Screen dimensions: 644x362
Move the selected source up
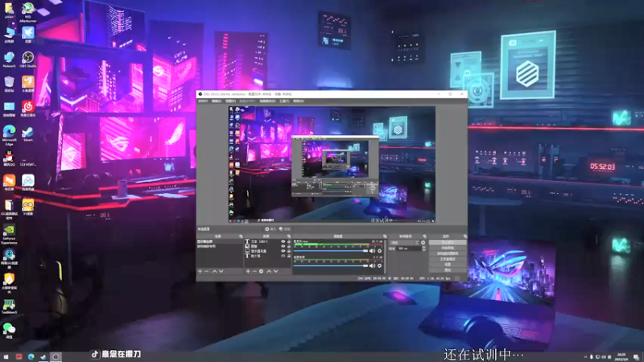click(x=269, y=271)
